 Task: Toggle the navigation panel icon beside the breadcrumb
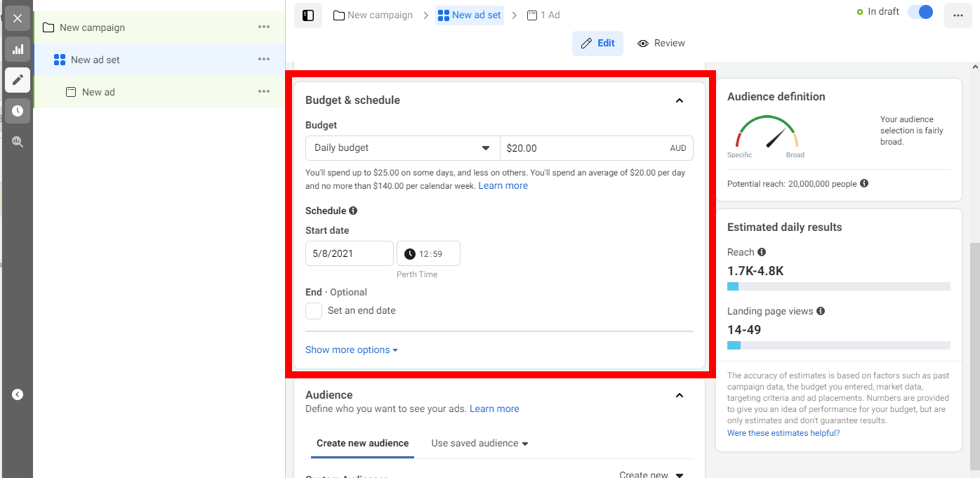(307, 15)
